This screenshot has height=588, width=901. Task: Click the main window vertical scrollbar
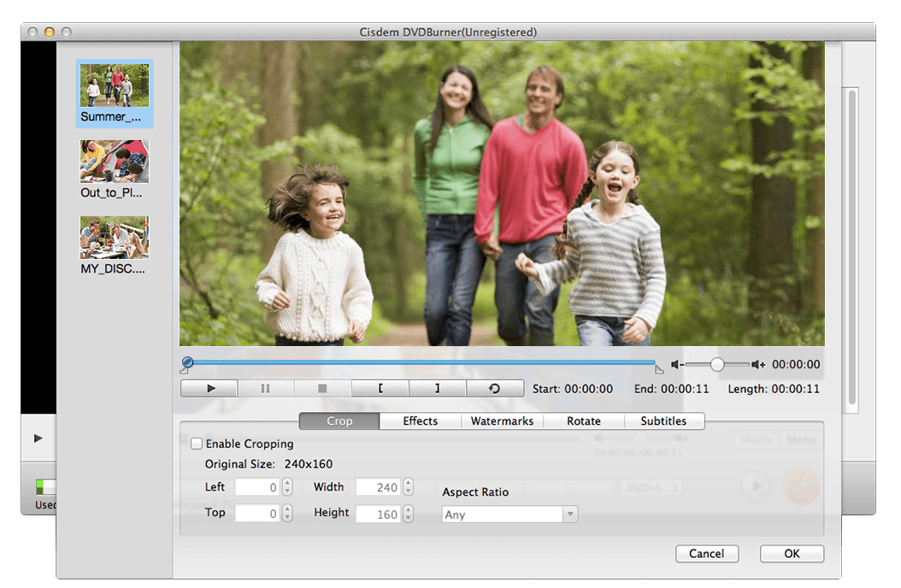click(x=851, y=250)
